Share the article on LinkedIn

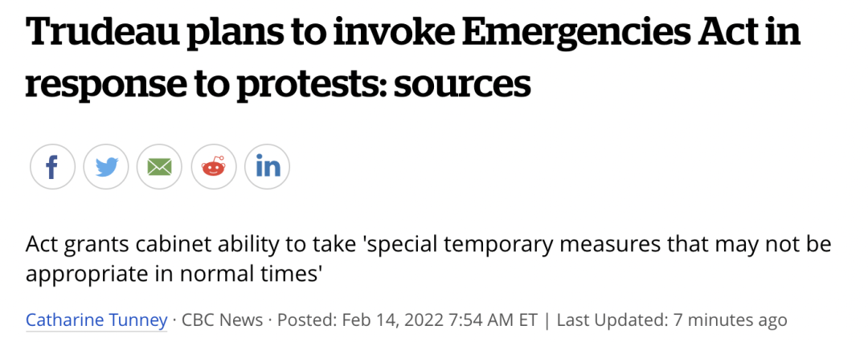point(267,167)
